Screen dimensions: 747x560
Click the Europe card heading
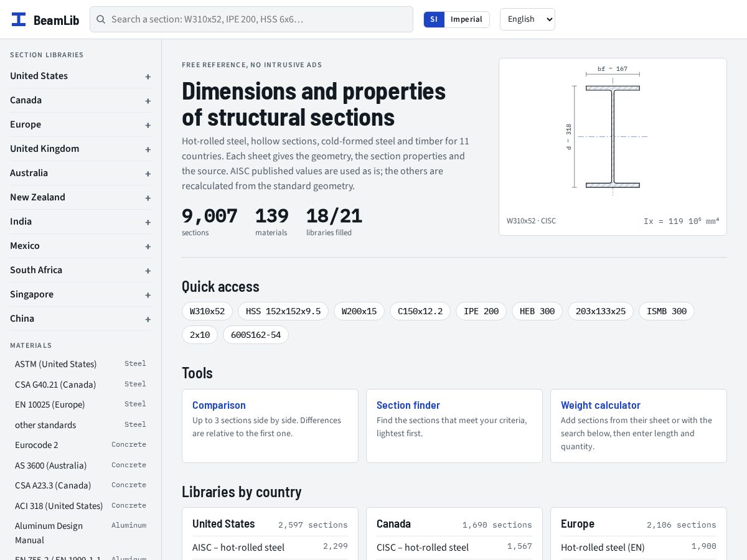click(578, 524)
